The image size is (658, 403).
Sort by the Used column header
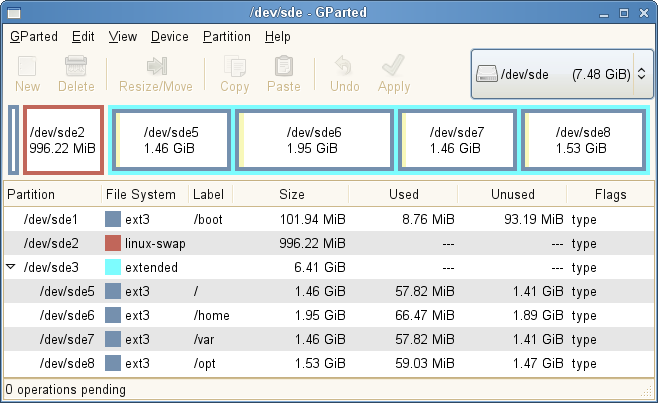(403, 194)
